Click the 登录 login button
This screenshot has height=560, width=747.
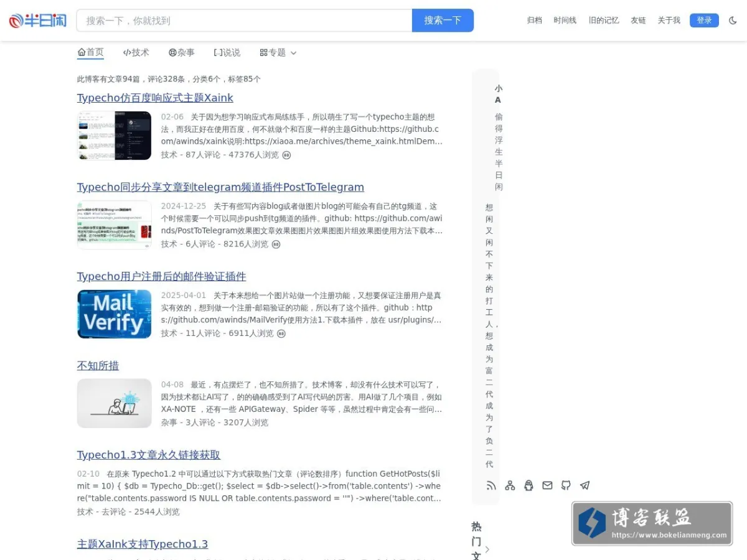pos(704,21)
